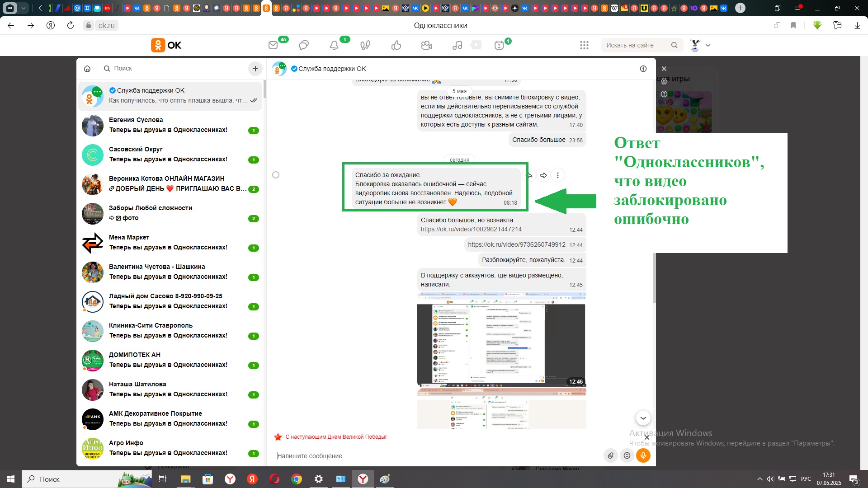Open Chrome from the taskbar

pyautogui.click(x=297, y=479)
